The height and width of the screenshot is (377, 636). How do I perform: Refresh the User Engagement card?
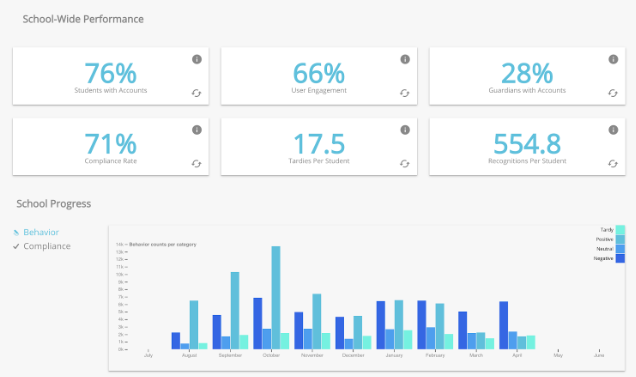coord(404,93)
